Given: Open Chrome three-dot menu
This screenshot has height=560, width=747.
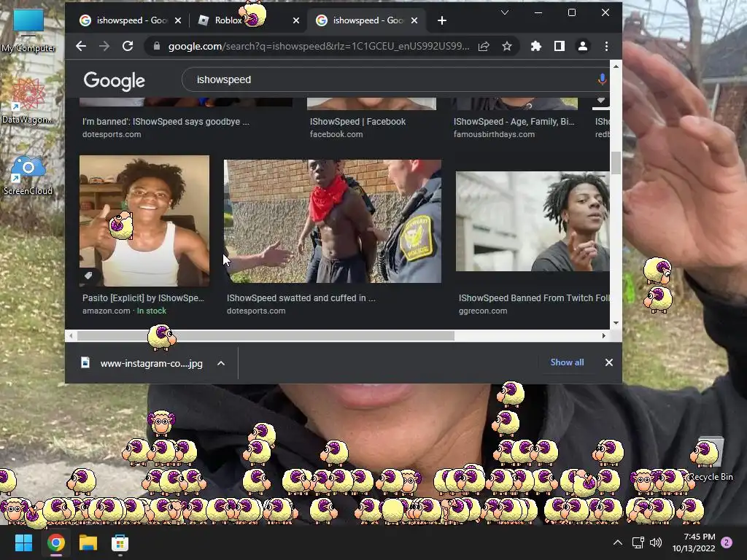Looking at the screenshot, I should [606, 46].
